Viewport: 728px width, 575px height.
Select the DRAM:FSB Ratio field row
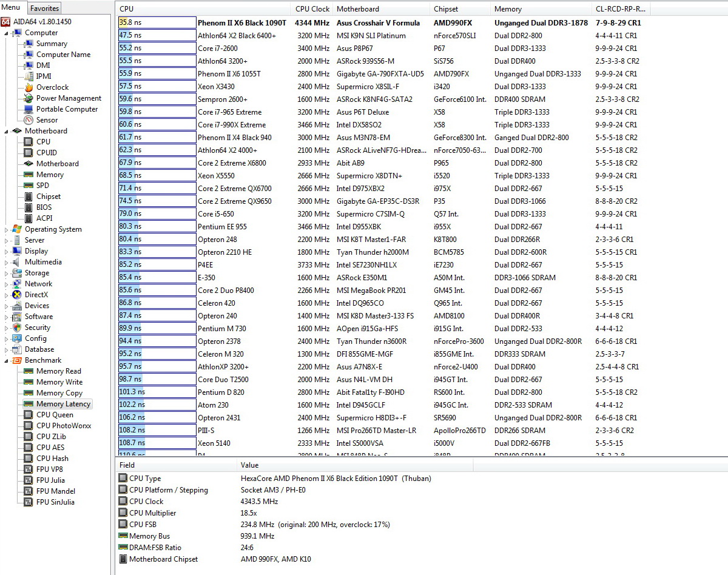(x=422, y=548)
